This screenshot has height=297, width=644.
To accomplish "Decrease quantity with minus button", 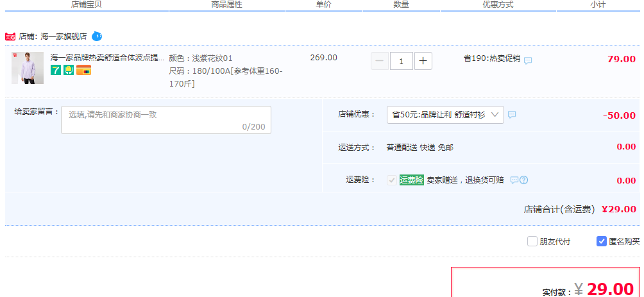I will pos(380,61).
